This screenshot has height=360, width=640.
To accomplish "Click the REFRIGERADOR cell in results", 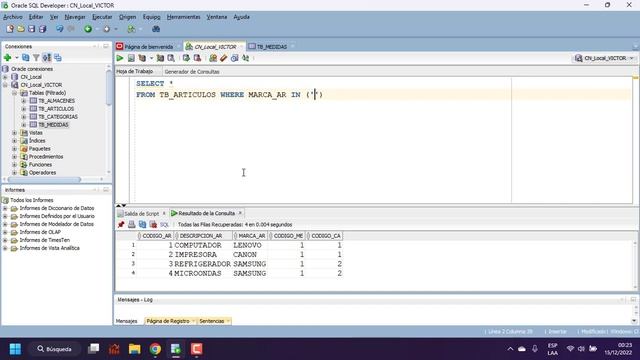I will 202,264.
